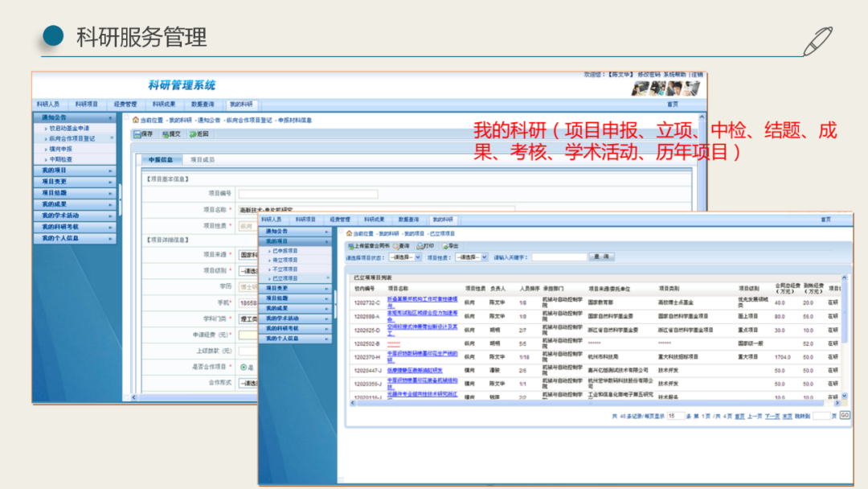Open the 项目状态 dropdown in front window

pos(405,257)
